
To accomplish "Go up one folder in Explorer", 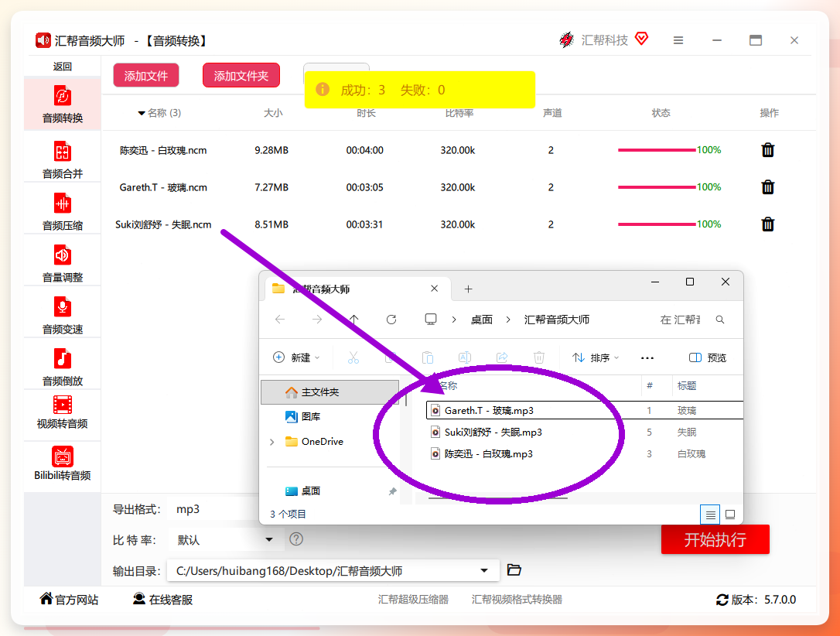I will click(x=354, y=320).
